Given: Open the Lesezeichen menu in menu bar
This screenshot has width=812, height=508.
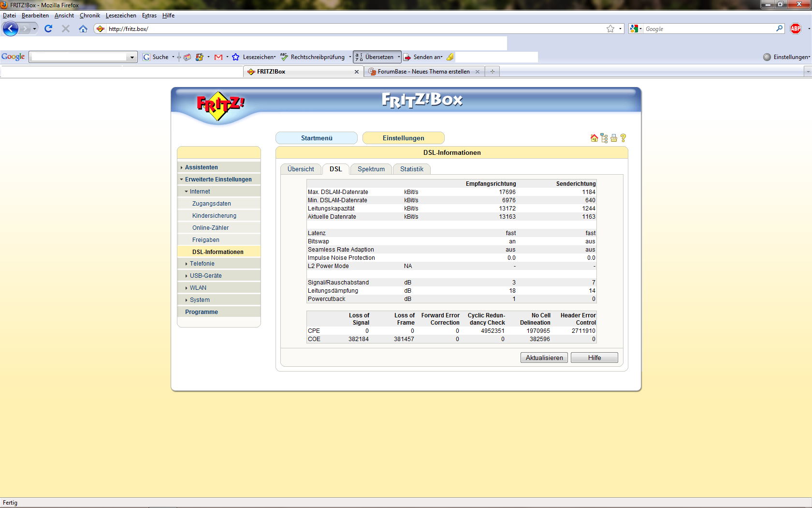Looking at the screenshot, I should pyautogui.click(x=121, y=15).
